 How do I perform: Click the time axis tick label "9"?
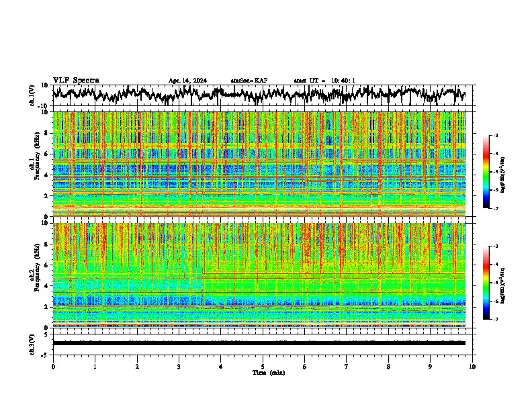tap(430, 367)
